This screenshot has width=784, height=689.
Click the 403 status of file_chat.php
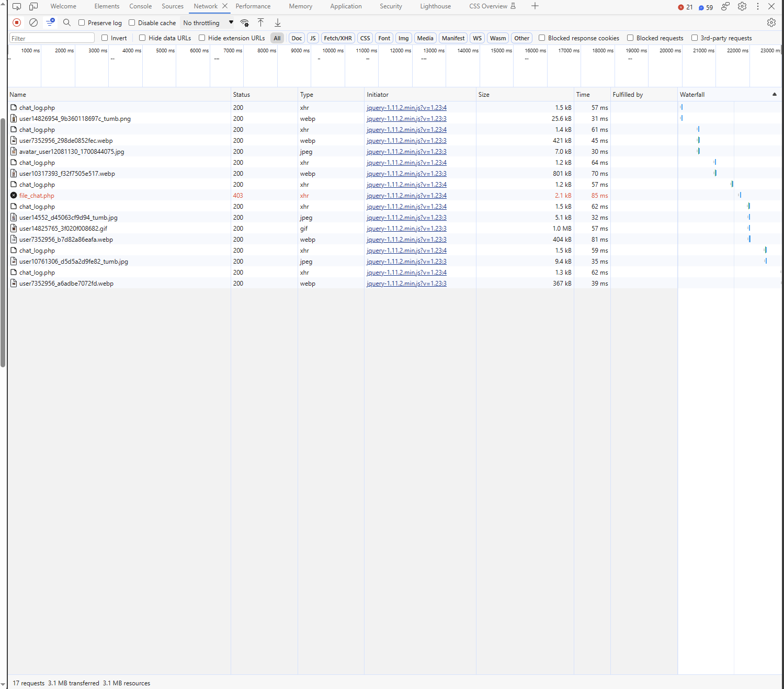click(238, 196)
